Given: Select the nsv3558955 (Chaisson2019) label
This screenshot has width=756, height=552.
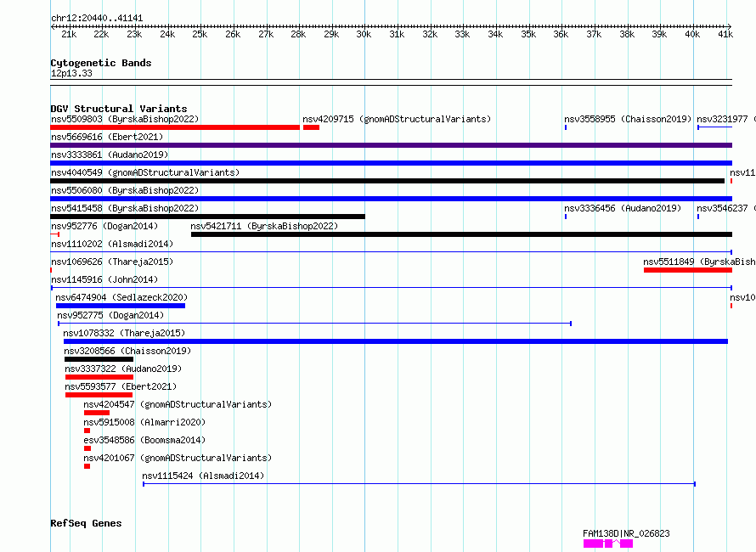Looking at the screenshot, I should click(x=628, y=119).
